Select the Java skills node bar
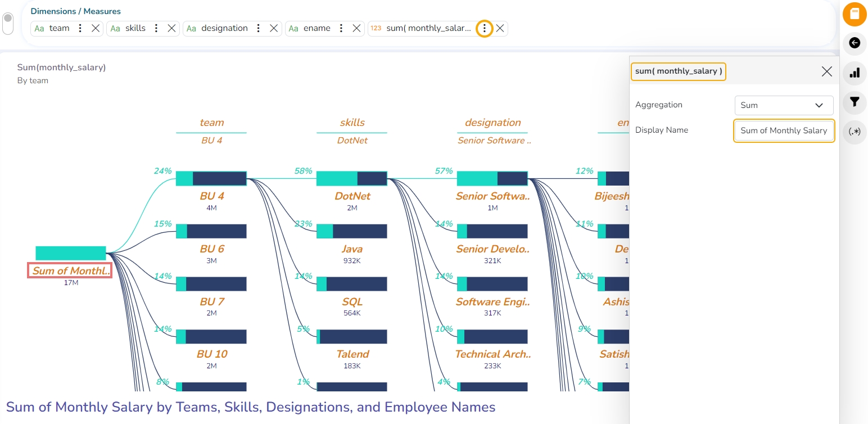The image size is (868, 424). [352, 231]
